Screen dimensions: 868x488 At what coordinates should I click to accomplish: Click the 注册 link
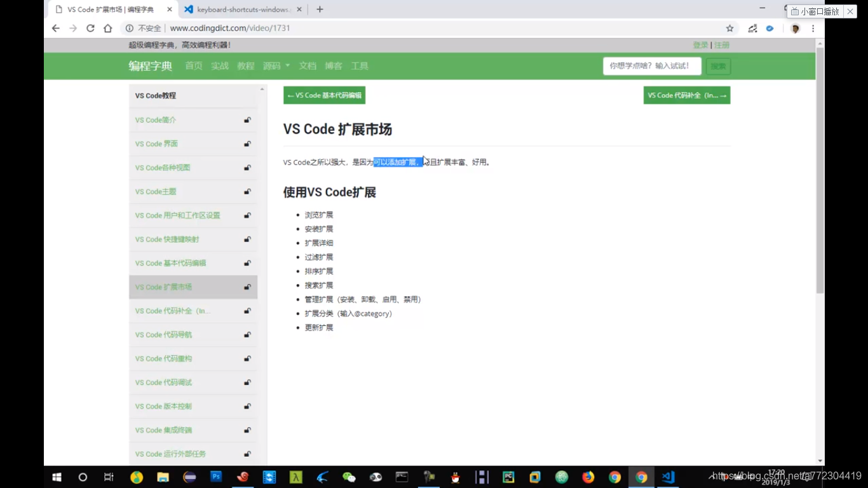pyautogui.click(x=722, y=45)
